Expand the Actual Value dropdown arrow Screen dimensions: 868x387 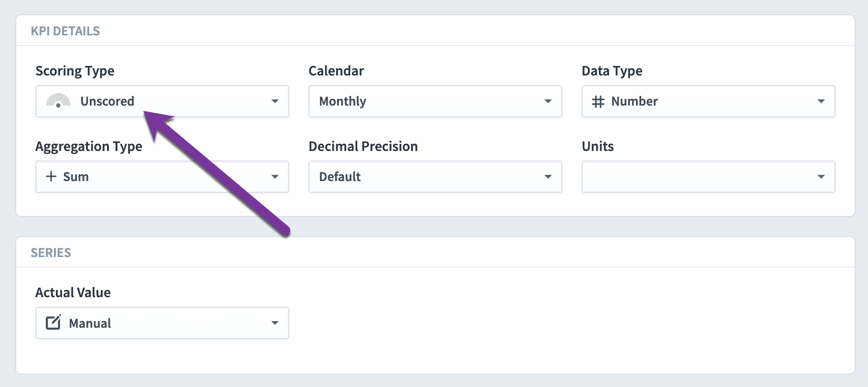275,323
